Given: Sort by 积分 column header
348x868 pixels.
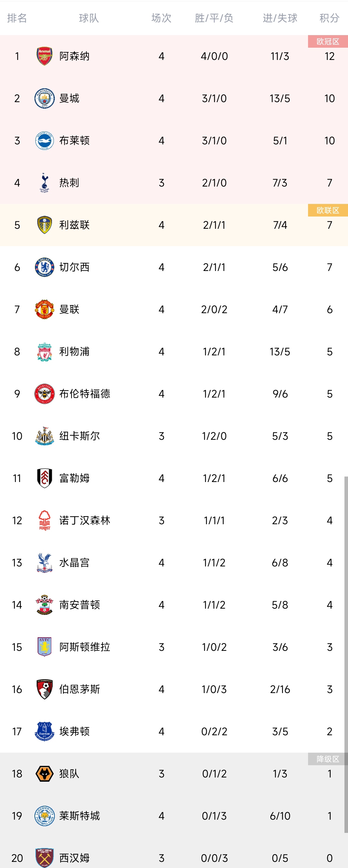Looking at the screenshot, I should [329, 18].
